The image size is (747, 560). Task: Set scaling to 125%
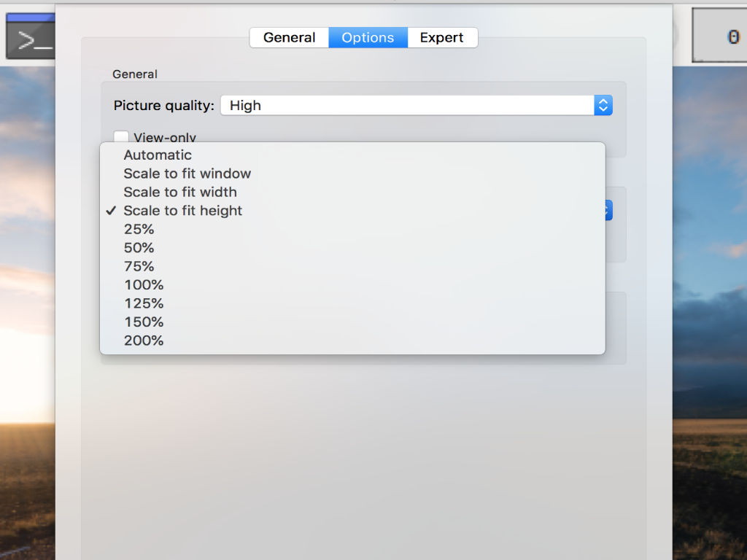352,303
